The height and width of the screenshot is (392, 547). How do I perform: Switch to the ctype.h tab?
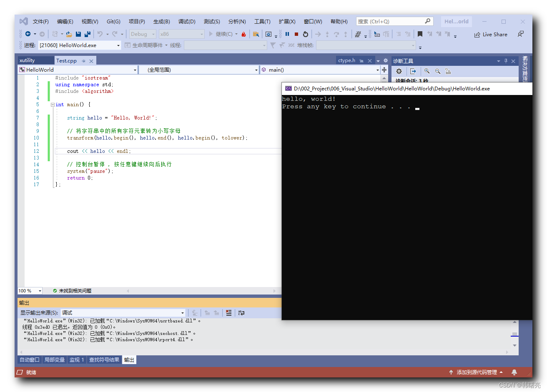[347, 60]
